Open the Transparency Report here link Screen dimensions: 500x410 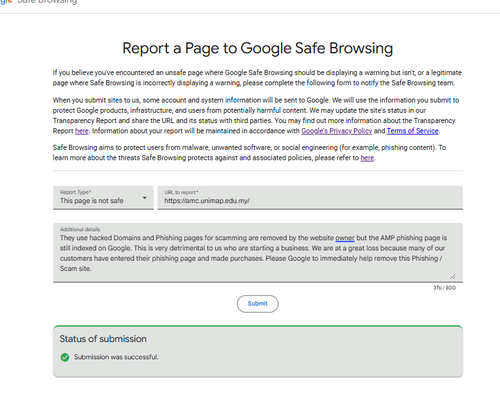pyautogui.click(x=82, y=131)
